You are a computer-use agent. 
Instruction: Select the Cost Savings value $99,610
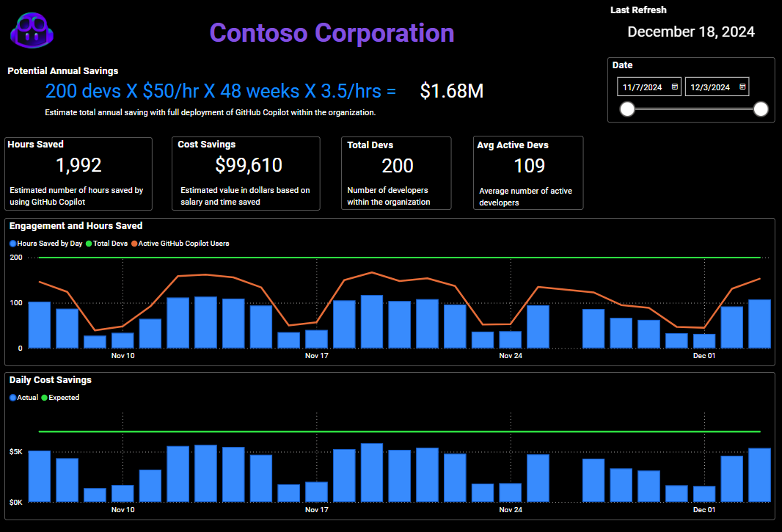point(249,165)
